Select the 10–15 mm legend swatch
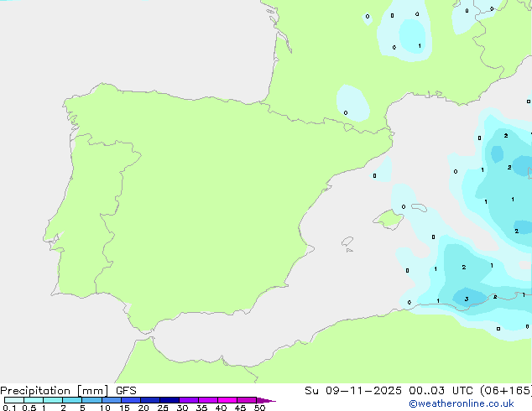The width and height of the screenshot is (532, 411). 111,400
